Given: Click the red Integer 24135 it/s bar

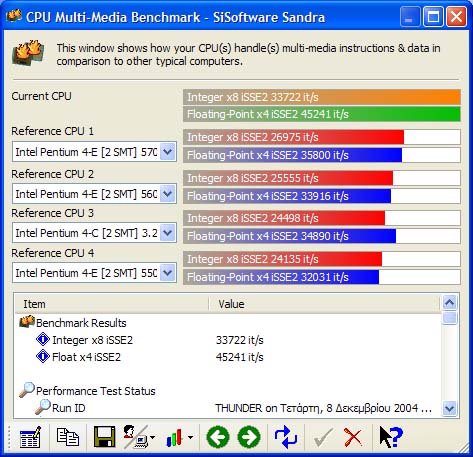Looking at the screenshot, I should coord(283,259).
